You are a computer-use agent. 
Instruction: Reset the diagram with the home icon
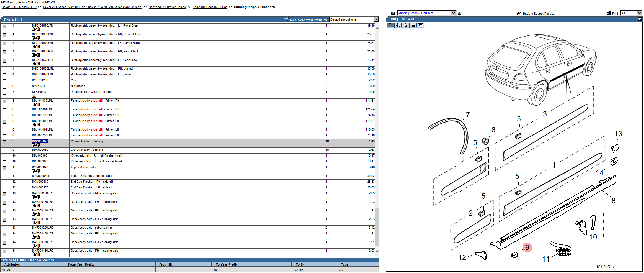[x=413, y=25]
